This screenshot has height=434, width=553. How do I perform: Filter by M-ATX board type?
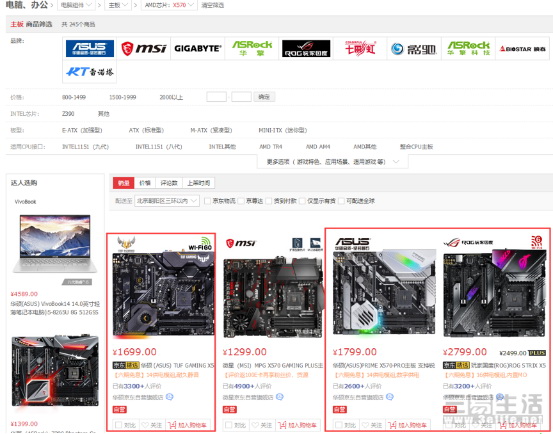tap(211, 130)
